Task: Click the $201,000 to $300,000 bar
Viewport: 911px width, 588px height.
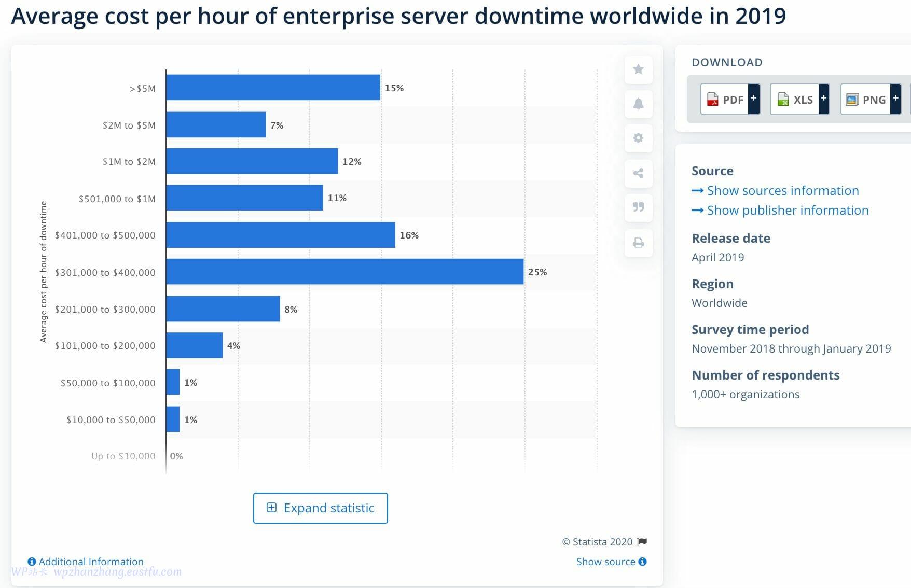Action: (x=223, y=309)
